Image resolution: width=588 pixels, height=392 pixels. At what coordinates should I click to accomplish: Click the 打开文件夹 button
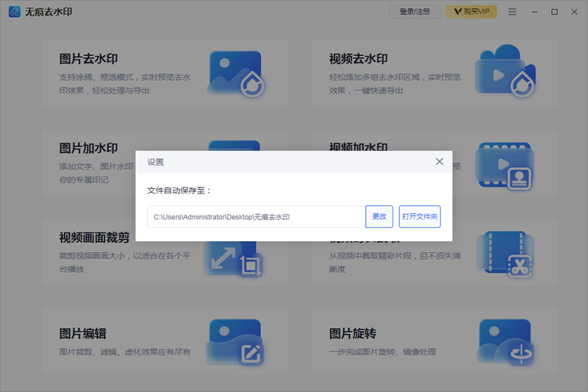click(420, 217)
